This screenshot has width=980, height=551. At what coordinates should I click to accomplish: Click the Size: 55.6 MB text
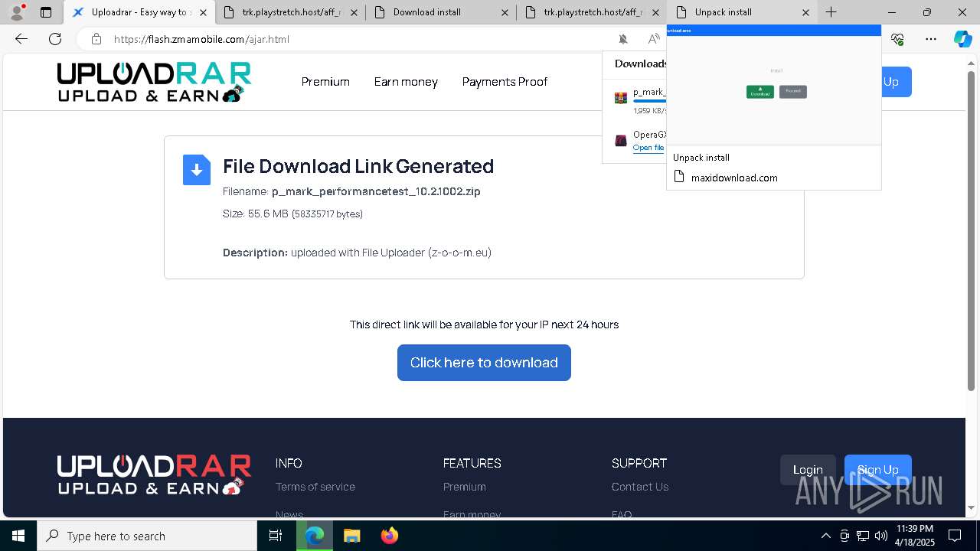[x=256, y=214]
